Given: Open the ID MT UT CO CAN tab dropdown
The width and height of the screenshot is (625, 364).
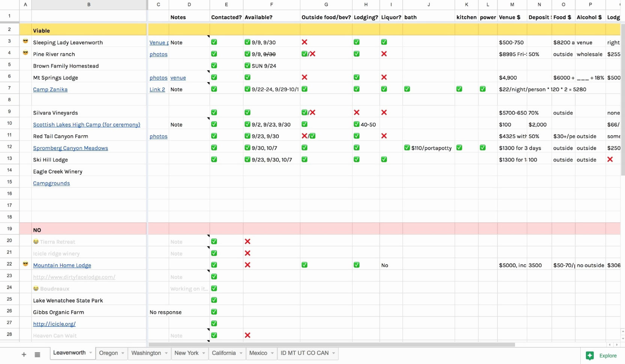Looking at the screenshot, I should (333, 353).
